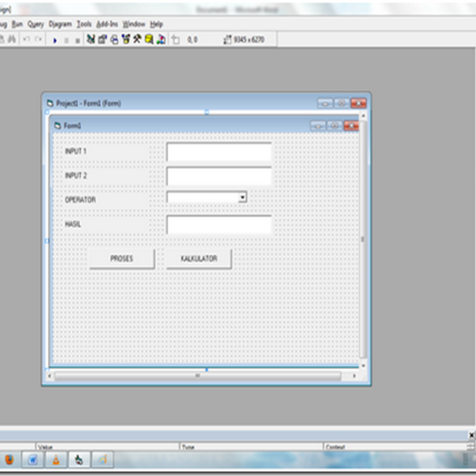476x476 pixels.
Task: Open the Data View Window icon
Action: [x=148, y=40]
